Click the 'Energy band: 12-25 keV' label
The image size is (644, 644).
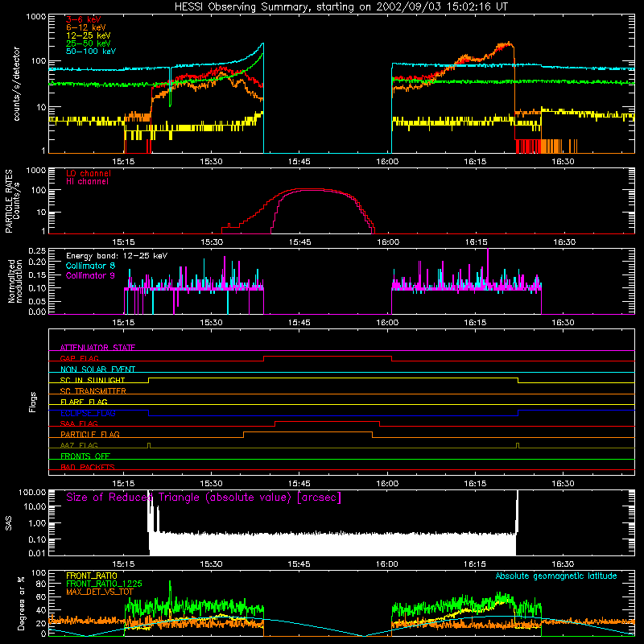click(x=117, y=256)
